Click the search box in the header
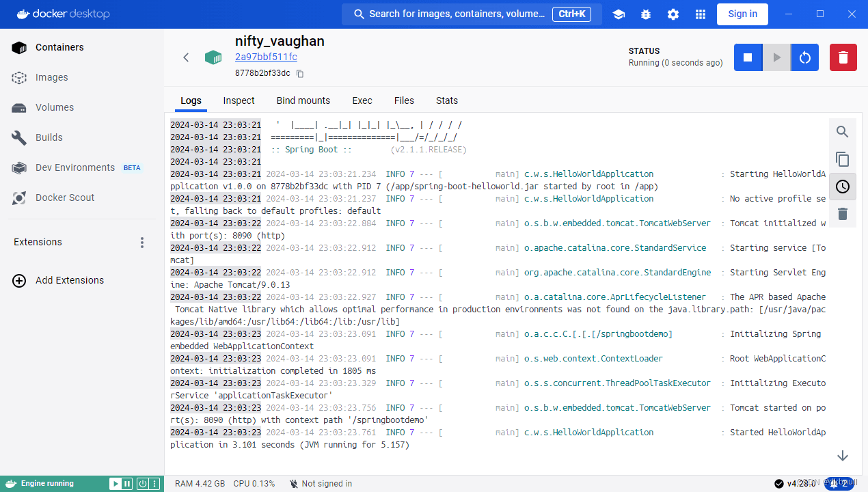 click(x=472, y=14)
